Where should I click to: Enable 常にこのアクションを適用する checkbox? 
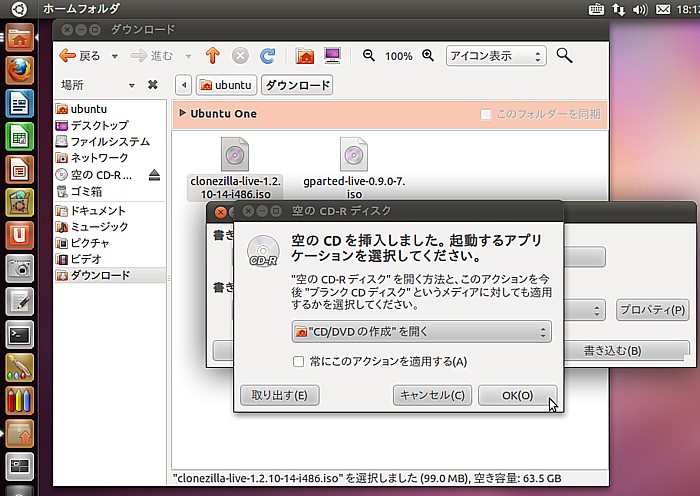(298, 361)
